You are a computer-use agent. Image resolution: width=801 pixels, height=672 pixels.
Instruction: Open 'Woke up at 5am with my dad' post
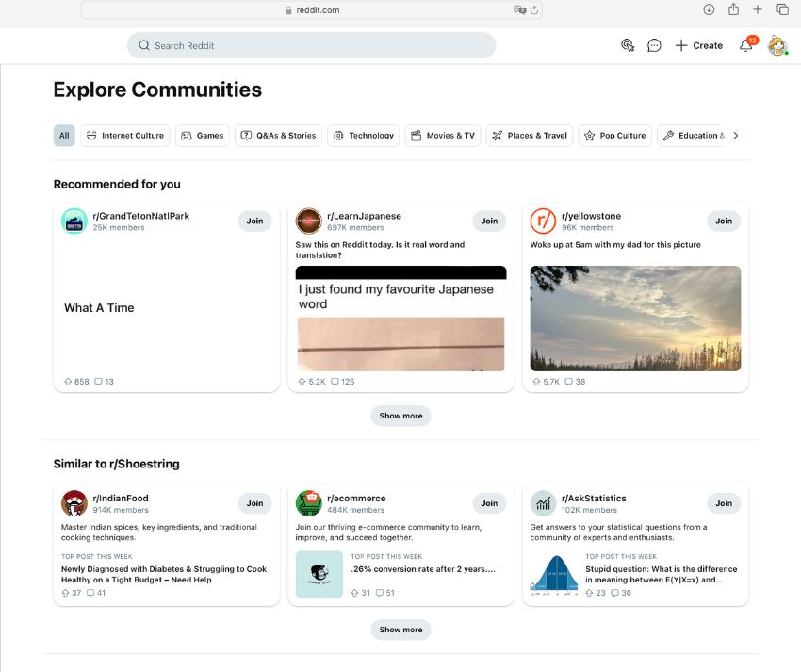click(615, 245)
